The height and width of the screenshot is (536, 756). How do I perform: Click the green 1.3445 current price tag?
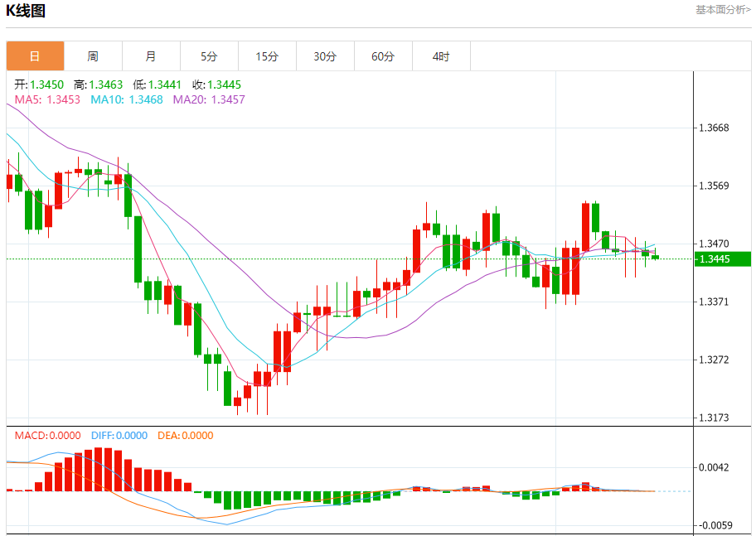[723, 259]
